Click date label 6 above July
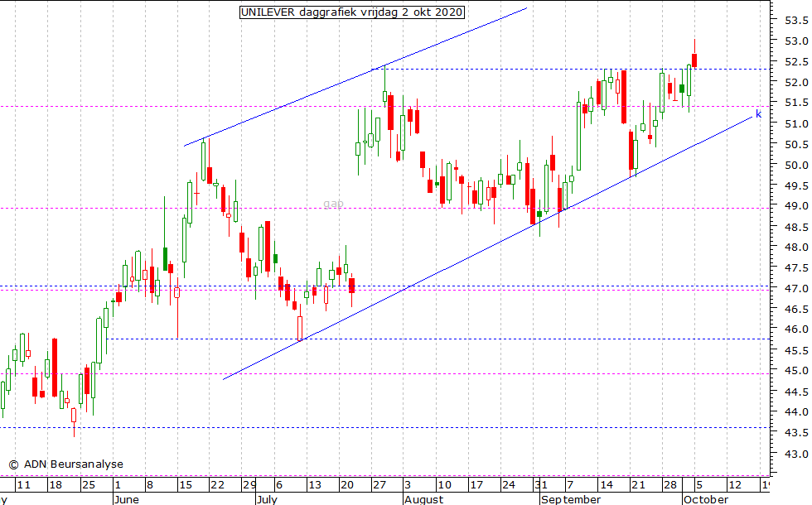This screenshot has height=505, width=812. coord(279,485)
